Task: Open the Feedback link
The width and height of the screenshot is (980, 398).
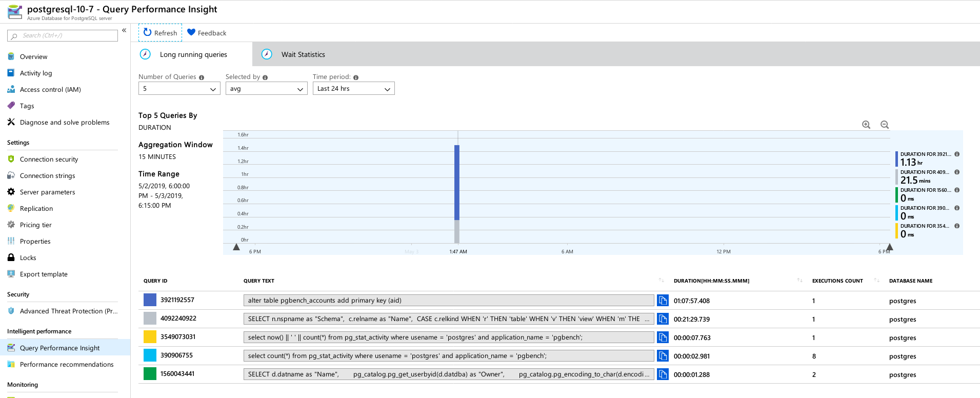Action: click(207, 33)
